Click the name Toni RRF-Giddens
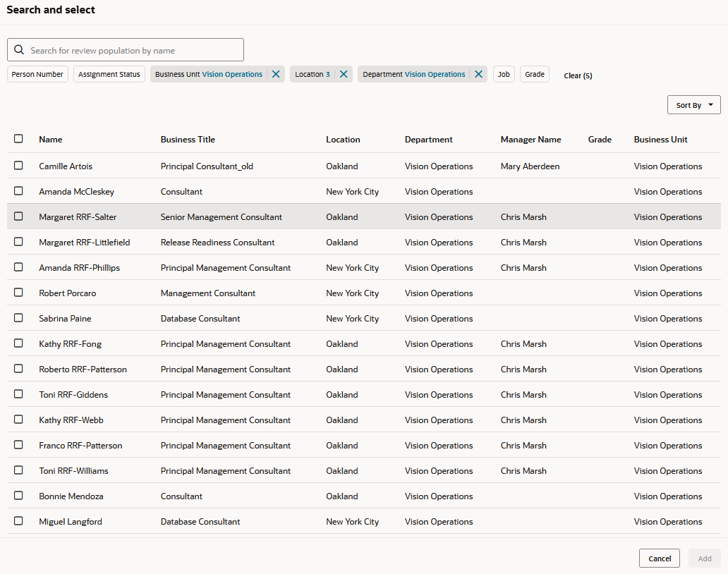728x574 pixels. pyautogui.click(x=73, y=395)
